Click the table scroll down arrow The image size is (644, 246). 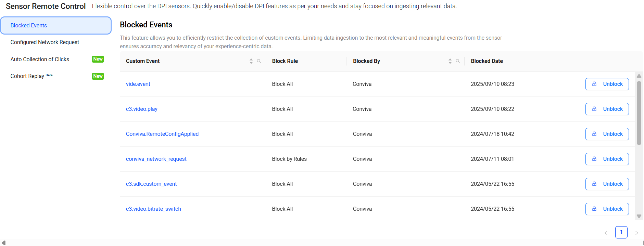[639, 216]
